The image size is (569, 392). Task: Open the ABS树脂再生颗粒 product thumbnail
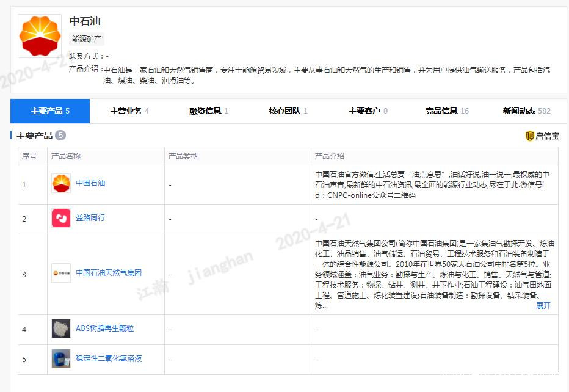point(61,328)
